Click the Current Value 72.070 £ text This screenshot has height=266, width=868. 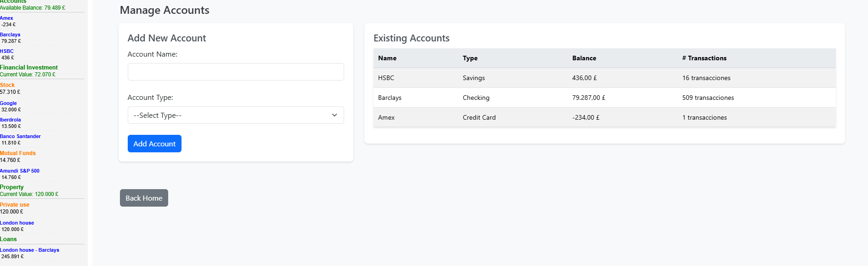pos(28,75)
